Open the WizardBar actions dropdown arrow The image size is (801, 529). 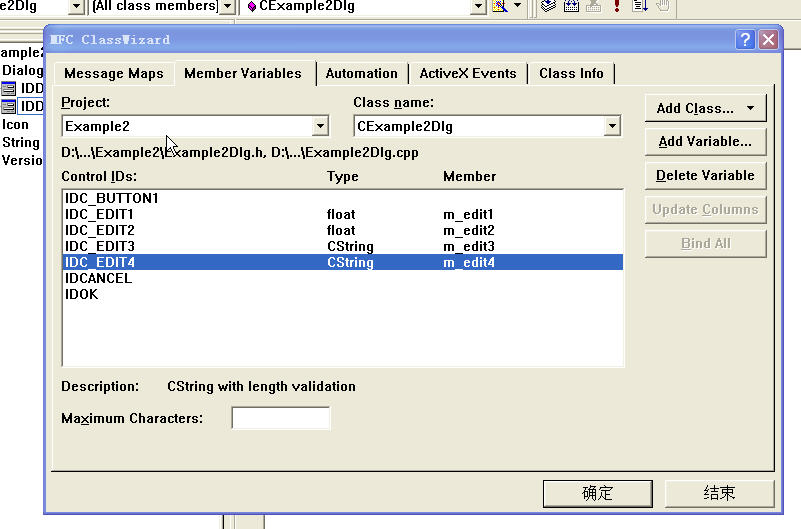517,6
